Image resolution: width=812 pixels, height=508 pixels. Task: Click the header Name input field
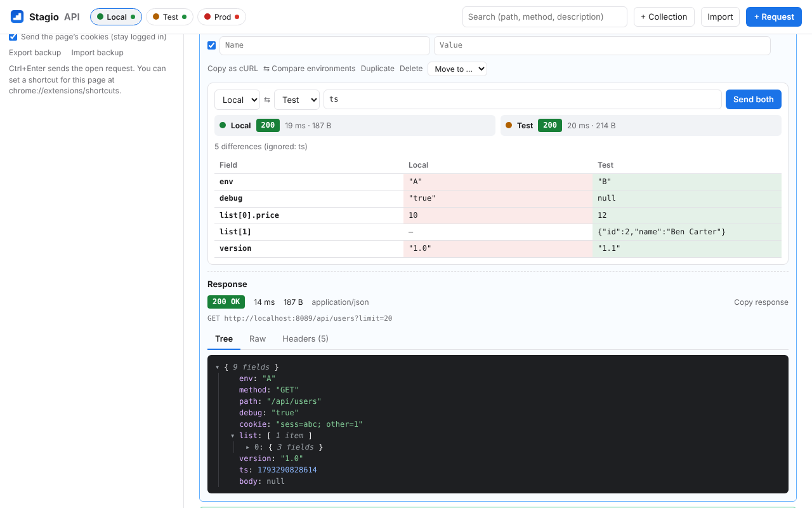[x=325, y=45]
